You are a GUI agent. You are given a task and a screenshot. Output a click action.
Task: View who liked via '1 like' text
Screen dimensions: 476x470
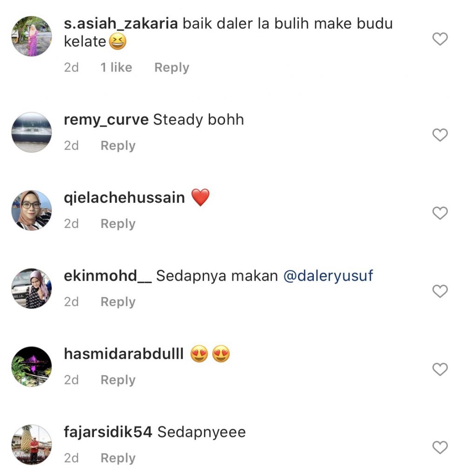click(x=116, y=67)
